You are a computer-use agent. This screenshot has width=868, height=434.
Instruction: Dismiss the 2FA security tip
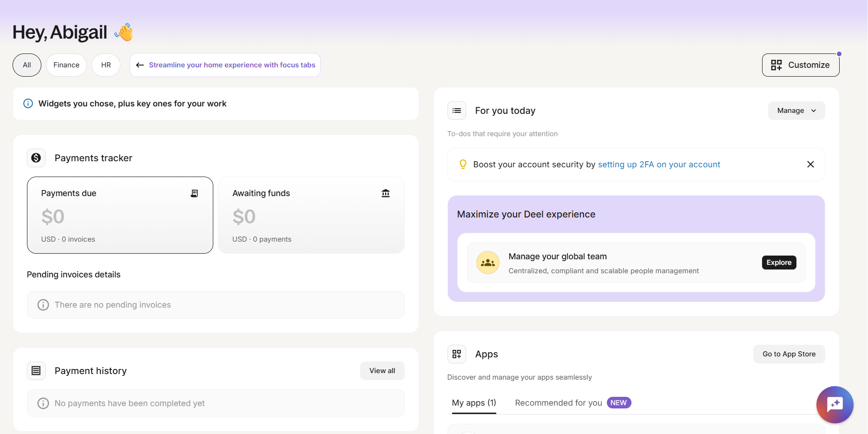coord(810,164)
